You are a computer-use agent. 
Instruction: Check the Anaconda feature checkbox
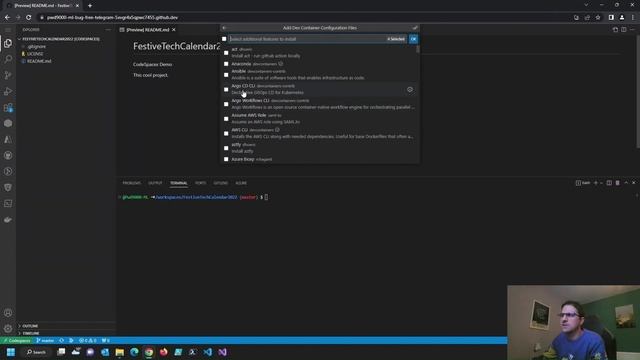[226, 64]
